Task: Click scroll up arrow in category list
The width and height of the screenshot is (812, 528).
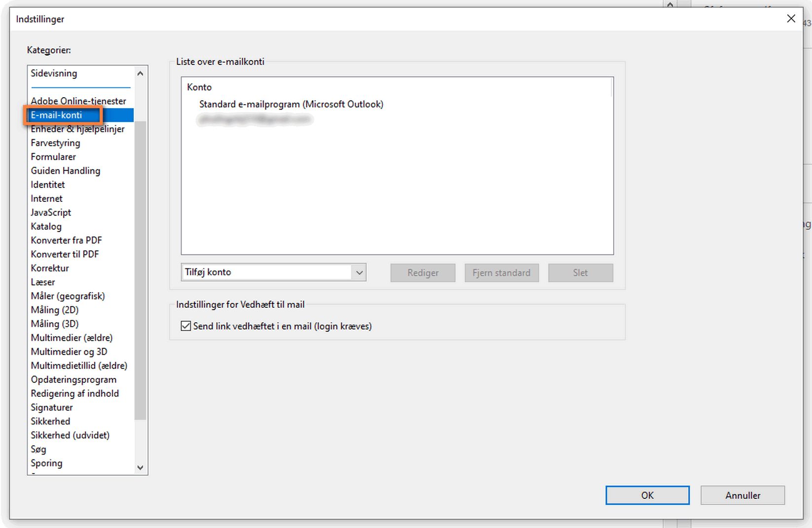Action: coord(140,74)
